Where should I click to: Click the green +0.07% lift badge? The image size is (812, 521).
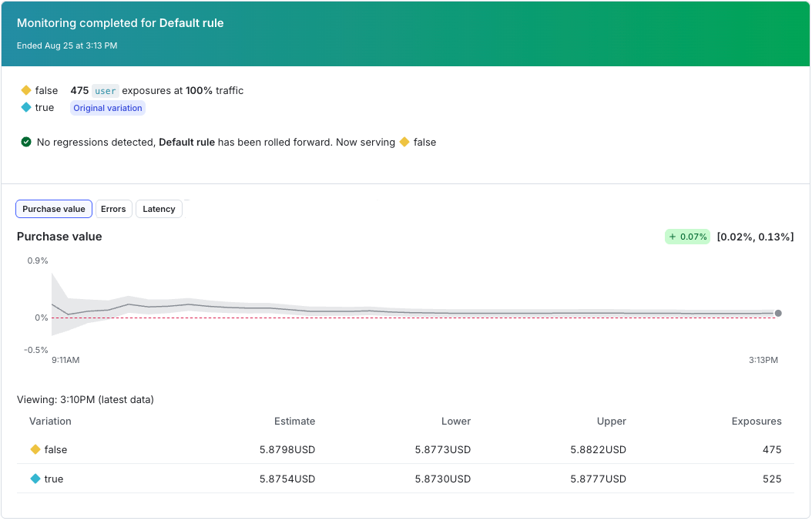click(x=686, y=237)
